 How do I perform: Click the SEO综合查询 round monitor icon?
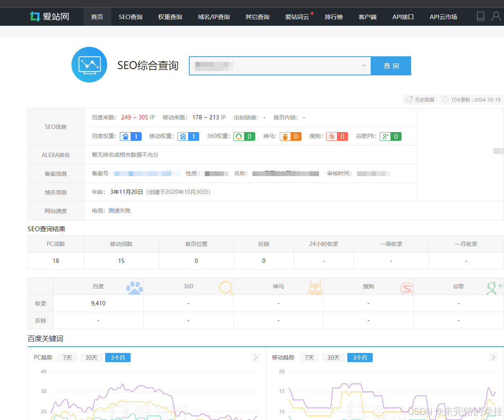click(x=89, y=65)
